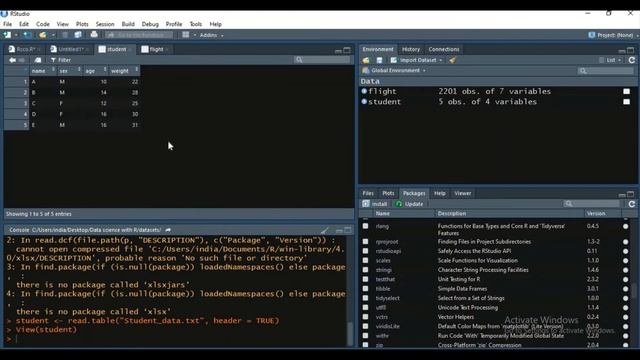Expand the flight object details
The height and width of the screenshot is (360, 640).
click(x=364, y=91)
